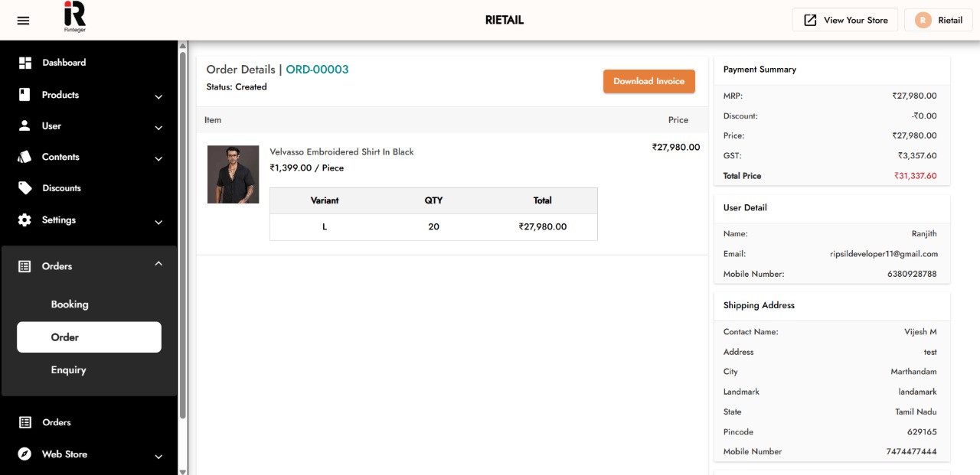980x475 pixels.
Task: Click the Total Price amount "₹31,337.60"
Action: [916, 176]
